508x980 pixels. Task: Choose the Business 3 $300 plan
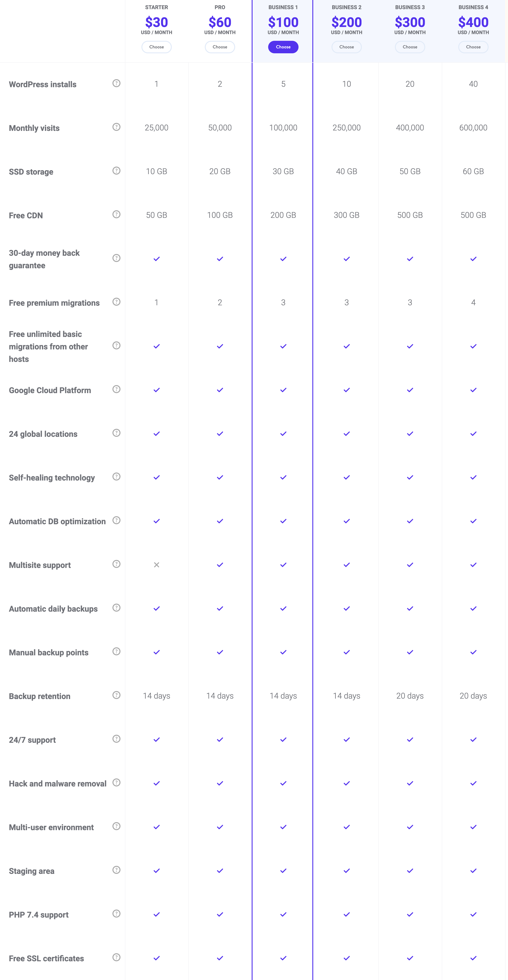point(410,47)
